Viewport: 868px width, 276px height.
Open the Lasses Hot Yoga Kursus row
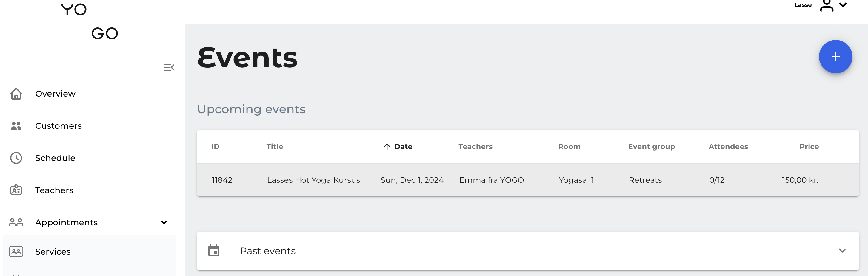[x=313, y=180]
